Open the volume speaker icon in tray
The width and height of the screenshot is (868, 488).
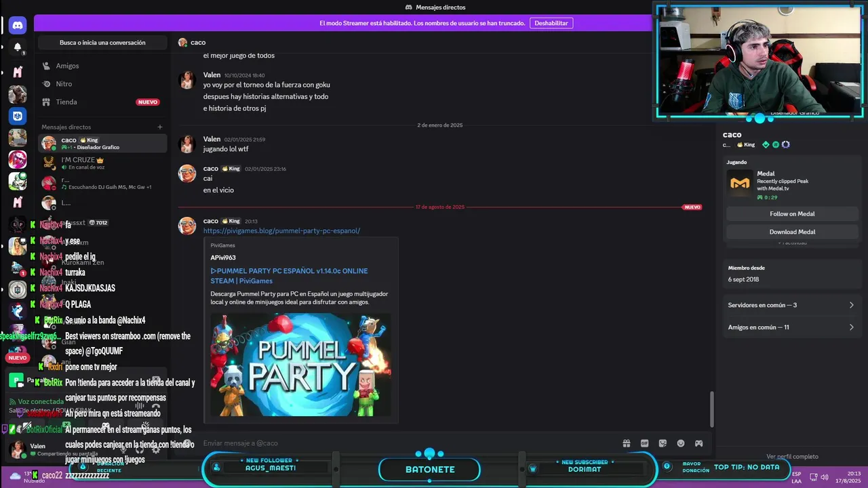(x=825, y=477)
